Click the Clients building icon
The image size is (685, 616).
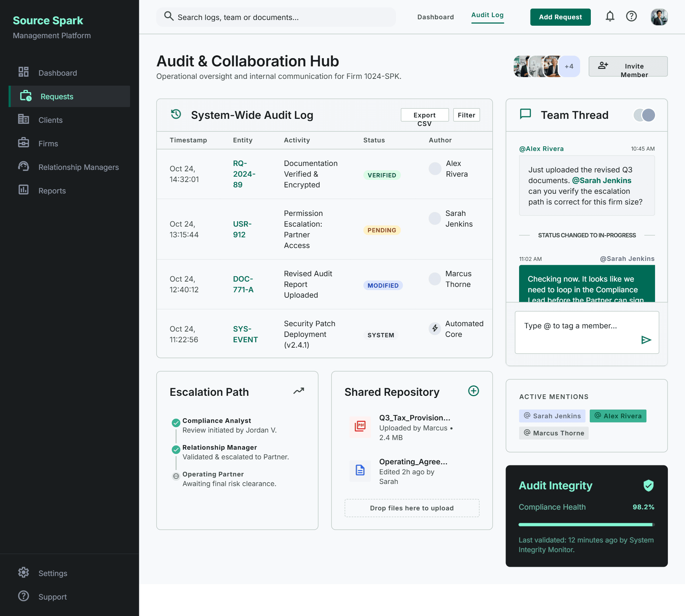pyautogui.click(x=24, y=119)
